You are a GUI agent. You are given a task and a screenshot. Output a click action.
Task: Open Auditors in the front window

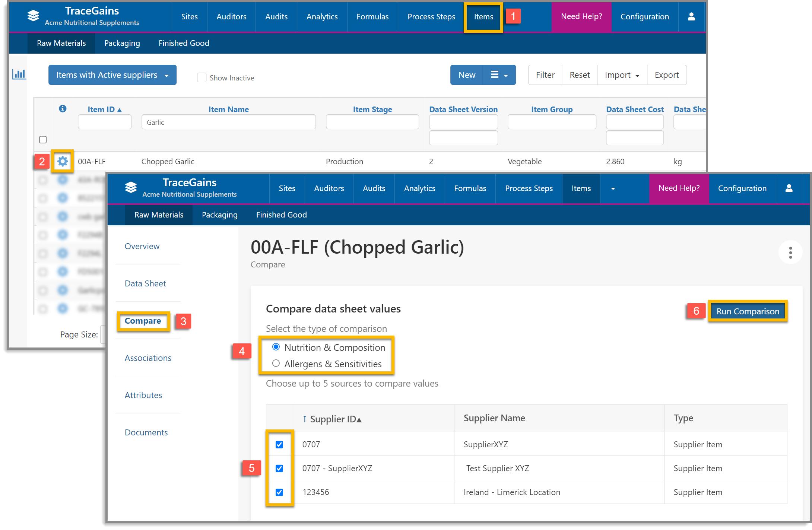(329, 188)
